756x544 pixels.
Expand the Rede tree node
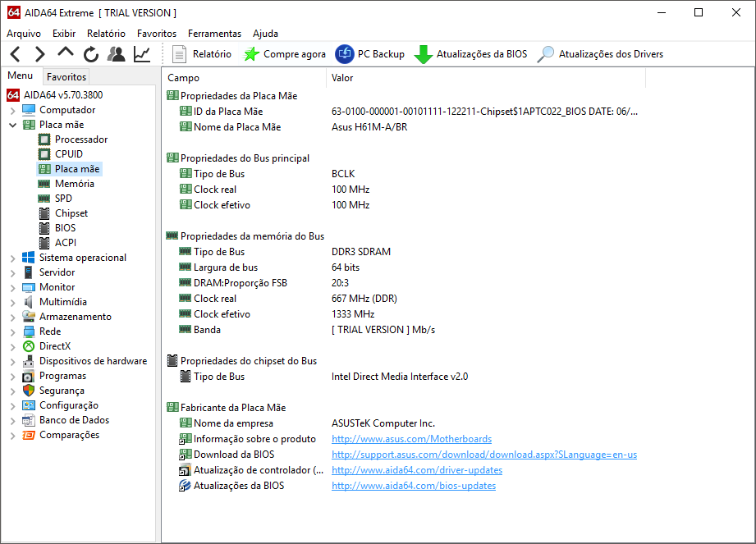[13, 332]
